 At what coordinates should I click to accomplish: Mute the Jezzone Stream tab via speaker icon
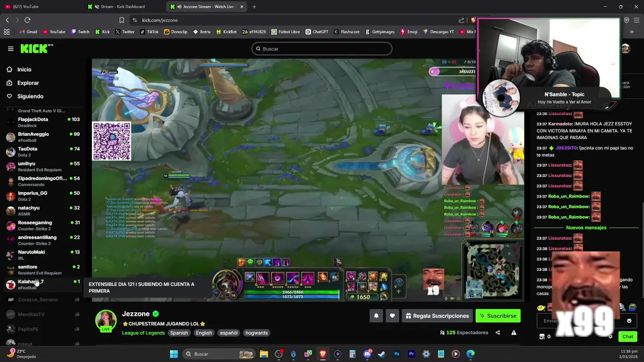179,7
